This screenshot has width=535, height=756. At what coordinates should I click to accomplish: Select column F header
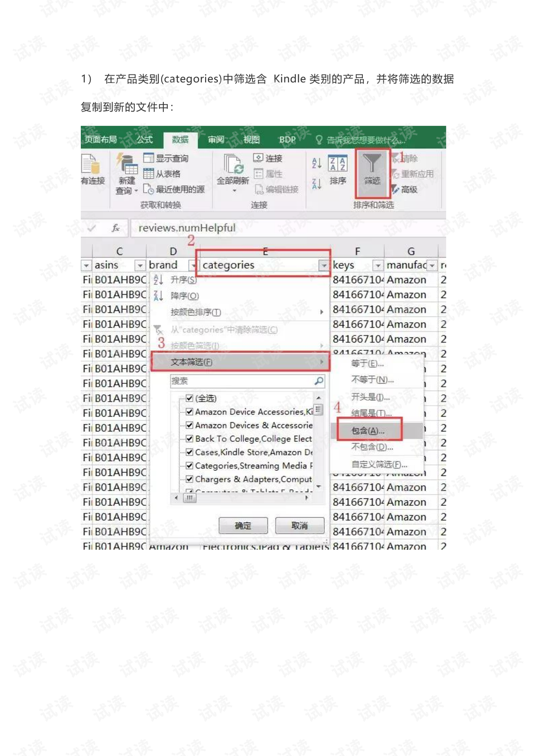tap(357, 251)
